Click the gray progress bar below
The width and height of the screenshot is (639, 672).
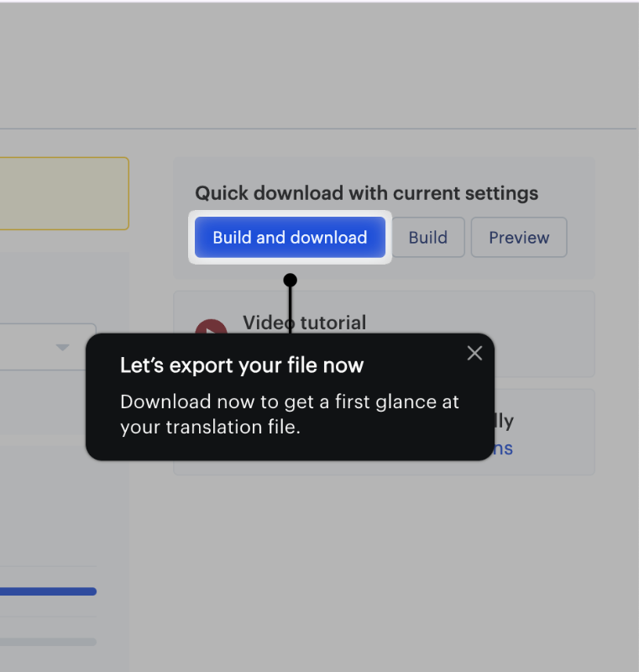click(x=48, y=642)
